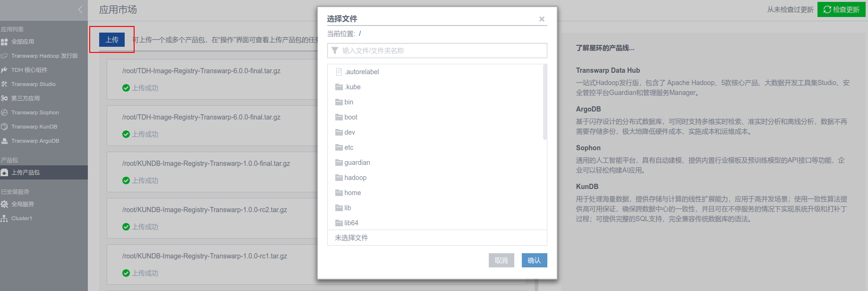
Task: Click the Transwarp ArgoDB icon
Action: pyautogui.click(x=4, y=141)
